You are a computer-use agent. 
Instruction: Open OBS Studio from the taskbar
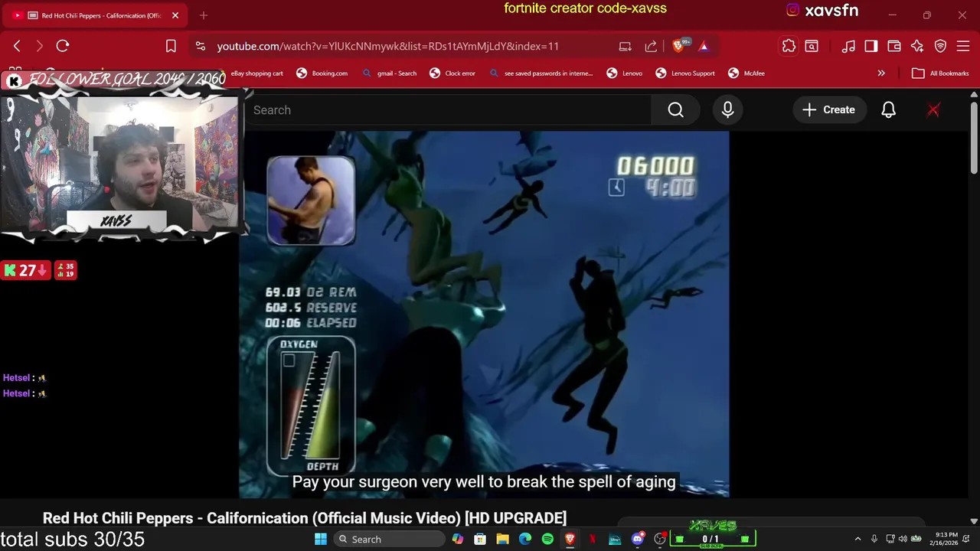659,540
